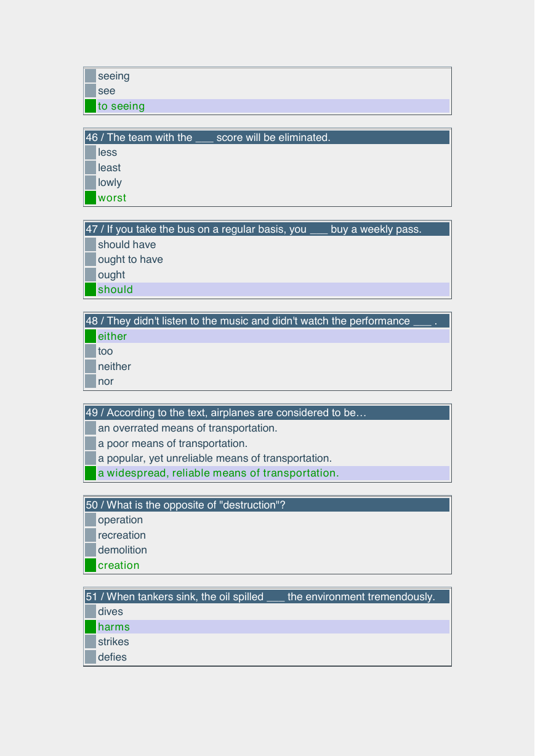Select the square next to 'nor'
The height and width of the screenshot is (756, 535).
tap(91, 381)
